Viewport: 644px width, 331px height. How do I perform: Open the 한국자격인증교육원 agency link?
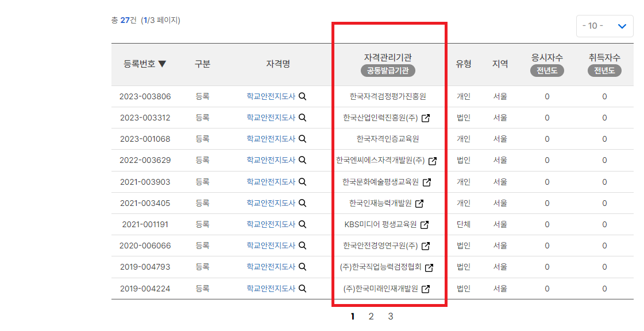click(x=389, y=138)
